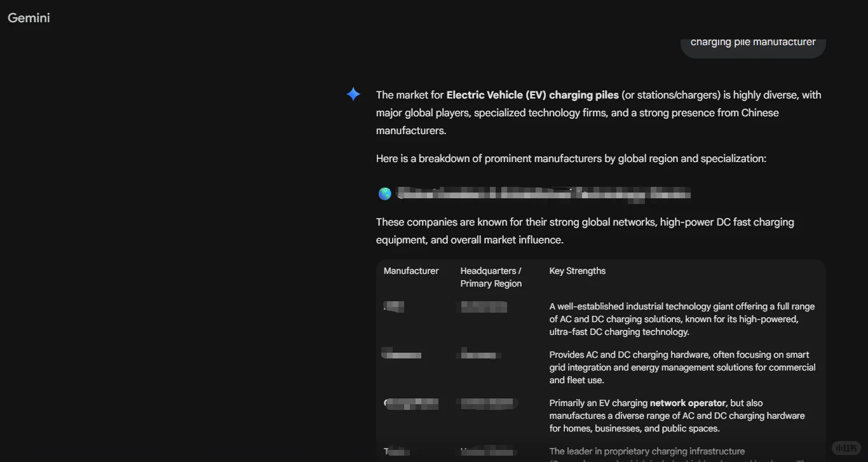This screenshot has width=868, height=462.
Task: Click the "Provides AC and DC charging hardware" cell
Action: point(682,367)
